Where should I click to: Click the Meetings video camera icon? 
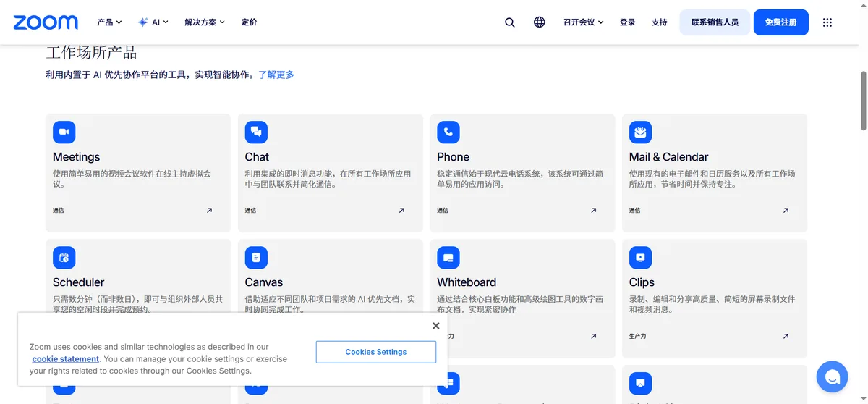pyautogui.click(x=64, y=132)
